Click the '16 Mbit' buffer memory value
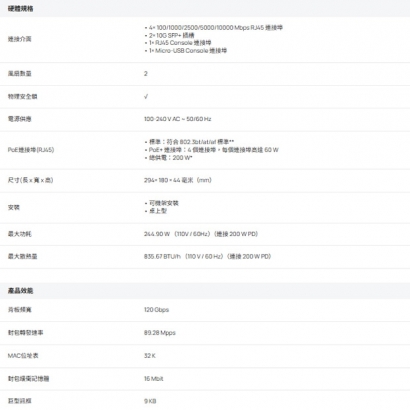This screenshot has height=410, width=410. click(154, 379)
